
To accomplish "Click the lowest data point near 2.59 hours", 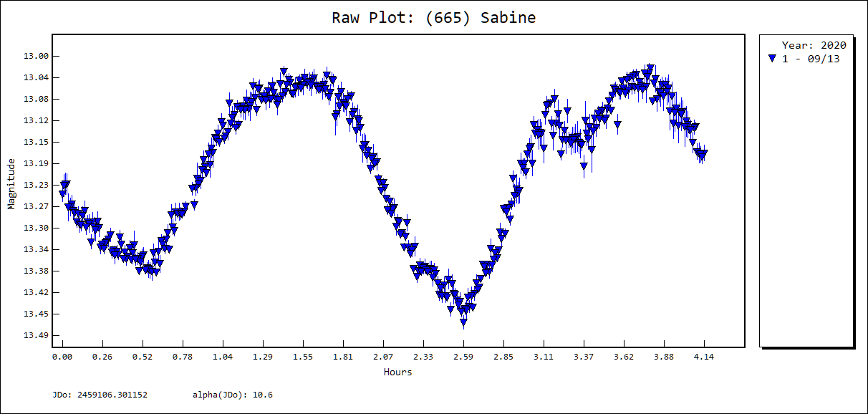I will (463, 323).
